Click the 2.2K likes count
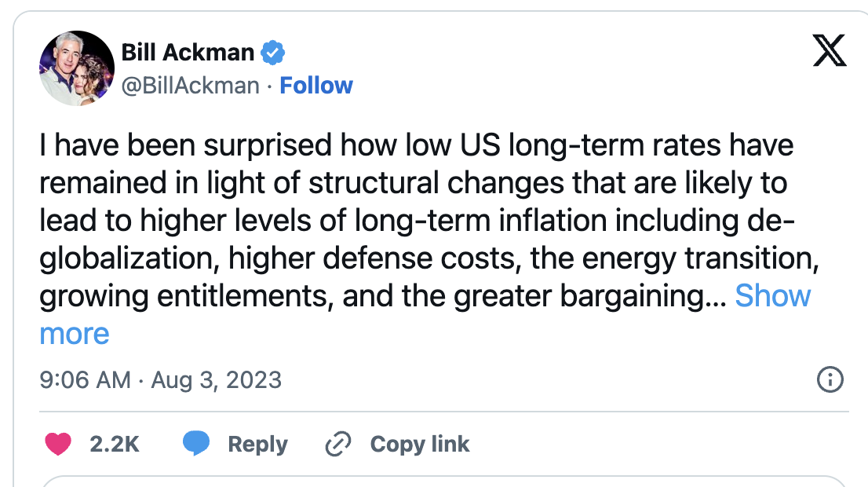 (115, 445)
